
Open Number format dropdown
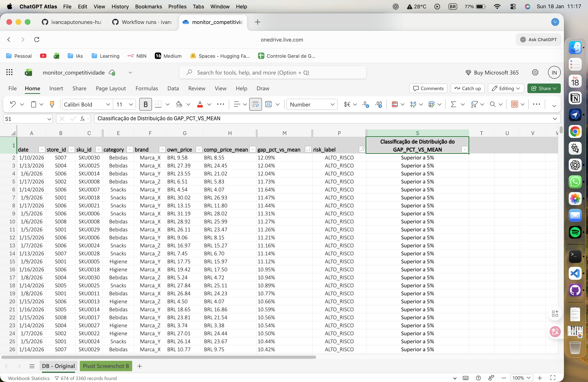332,104
